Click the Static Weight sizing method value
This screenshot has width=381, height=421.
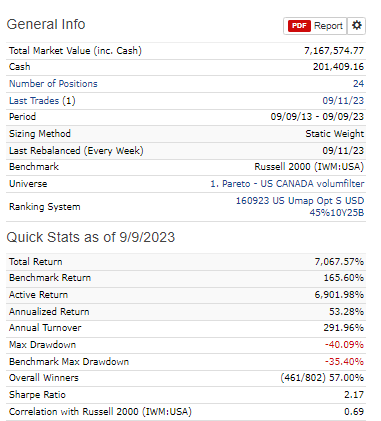[335, 134]
